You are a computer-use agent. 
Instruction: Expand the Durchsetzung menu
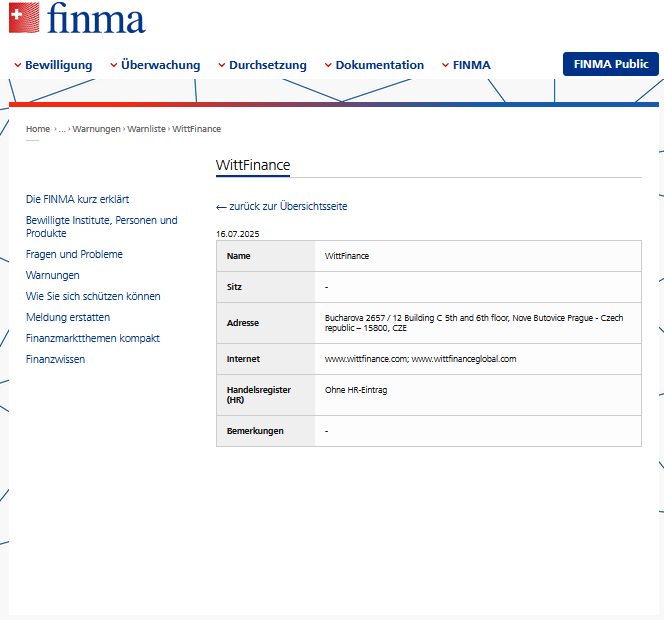pos(263,65)
